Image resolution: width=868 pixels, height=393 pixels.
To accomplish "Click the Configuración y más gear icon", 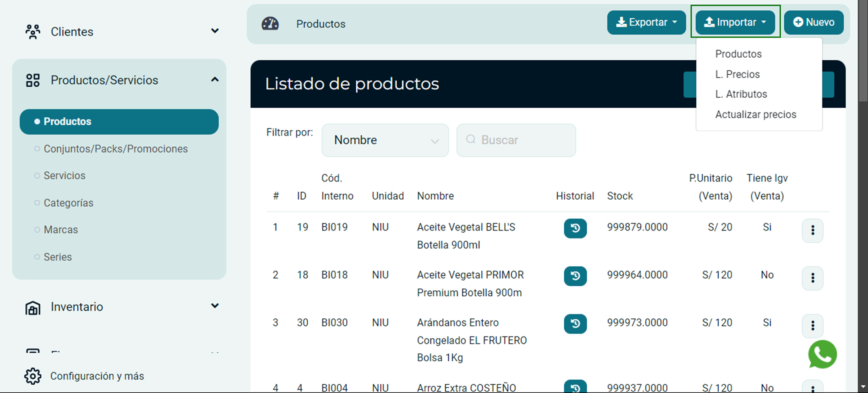I will pyautogui.click(x=33, y=376).
